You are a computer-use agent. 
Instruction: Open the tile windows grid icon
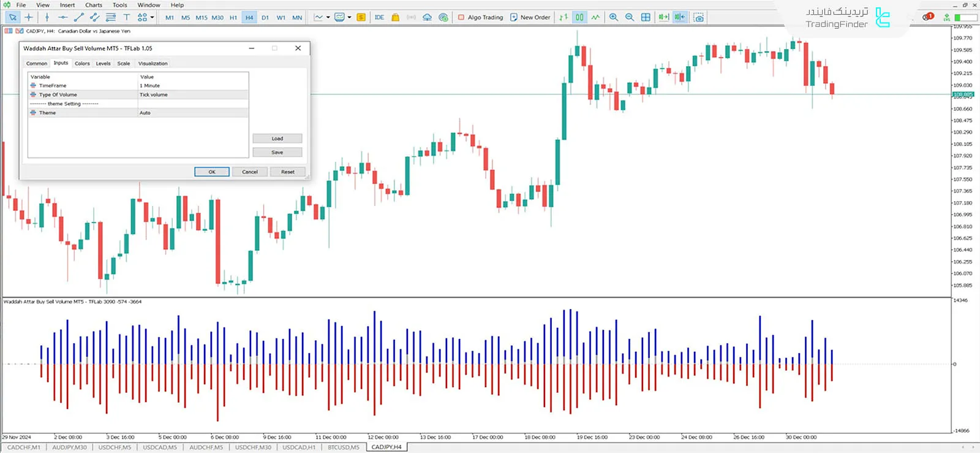click(646, 17)
